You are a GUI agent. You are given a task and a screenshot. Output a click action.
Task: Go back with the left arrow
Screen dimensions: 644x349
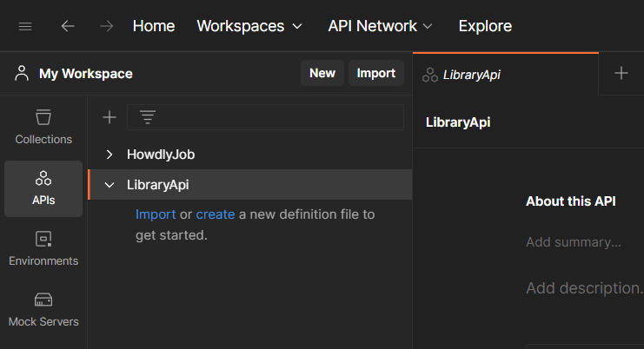coord(68,26)
